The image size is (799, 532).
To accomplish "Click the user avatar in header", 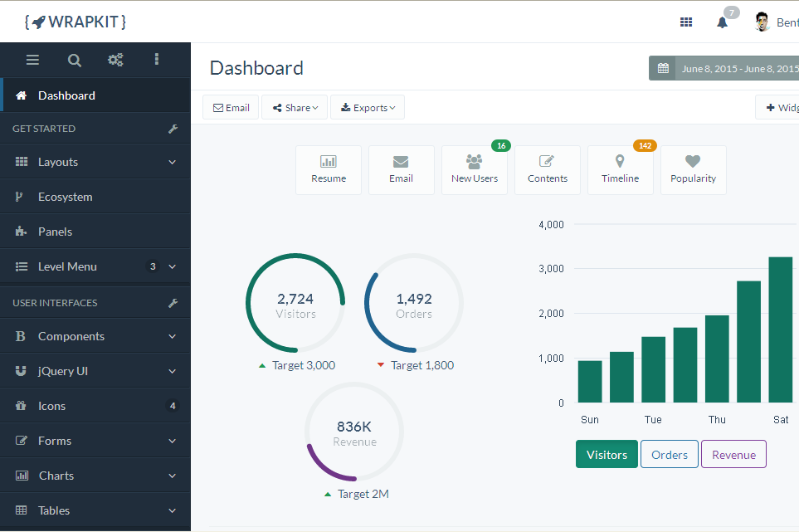I will (762, 22).
